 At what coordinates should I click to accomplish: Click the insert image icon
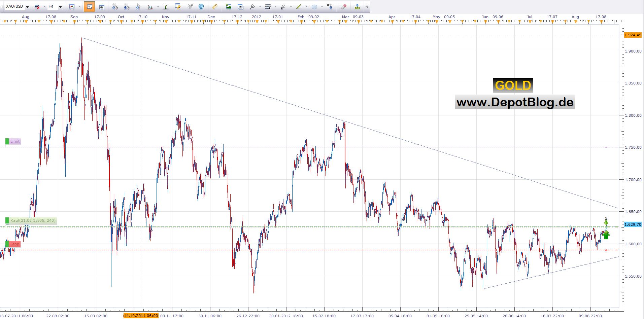click(x=229, y=6)
